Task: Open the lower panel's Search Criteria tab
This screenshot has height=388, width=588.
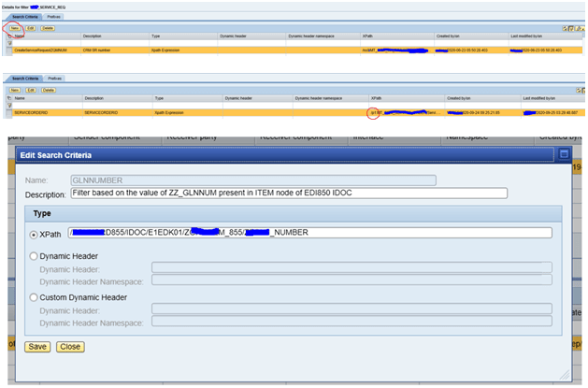Action: point(25,79)
